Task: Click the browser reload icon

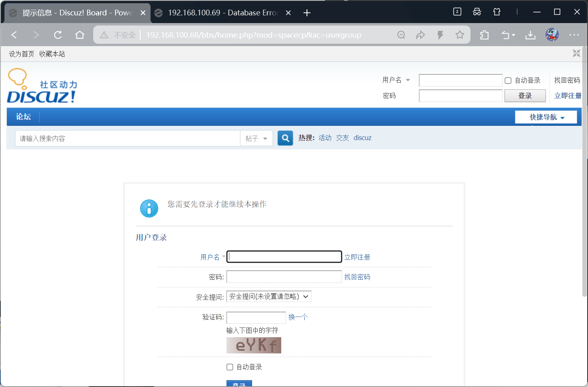Action: tap(58, 35)
